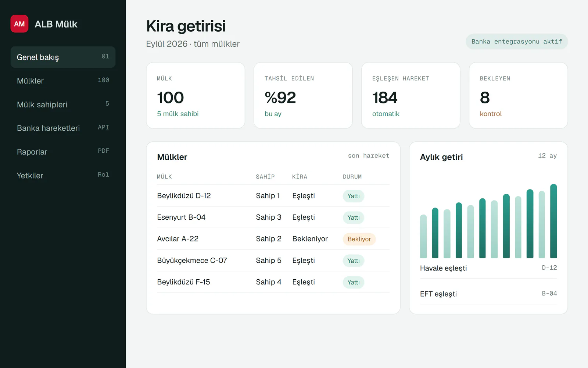Image resolution: width=588 pixels, height=368 pixels.
Task: Click the Banka entegrasyonu aktif badge
Action: coord(517,42)
